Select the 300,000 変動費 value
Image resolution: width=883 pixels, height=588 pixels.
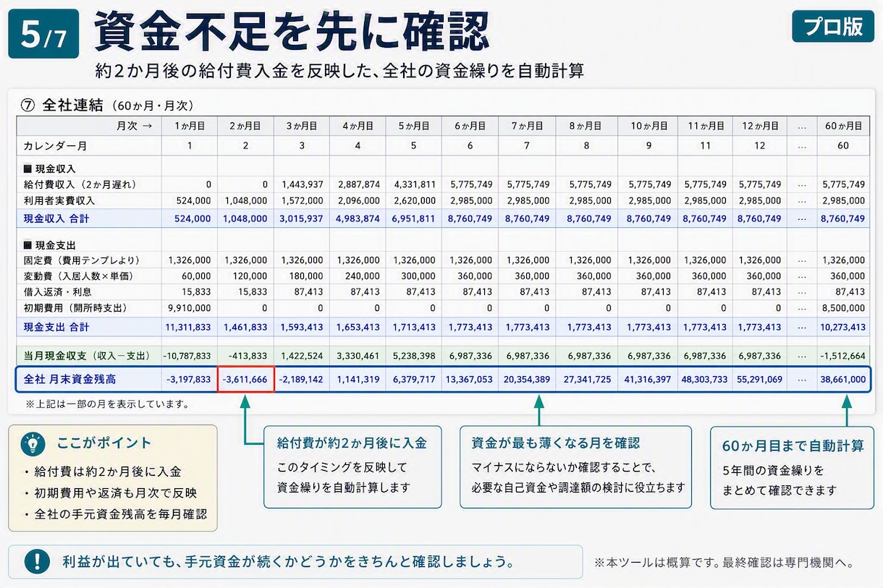(x=417, y=276)
